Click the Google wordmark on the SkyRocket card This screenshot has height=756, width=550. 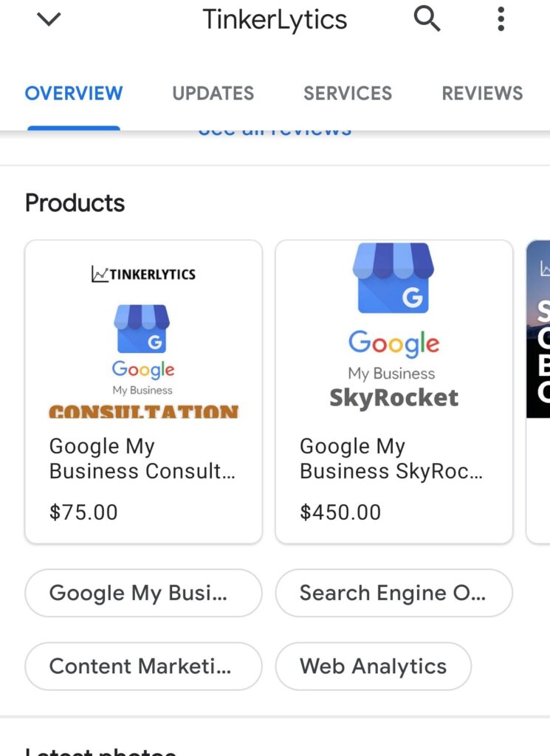pos(393,343)
